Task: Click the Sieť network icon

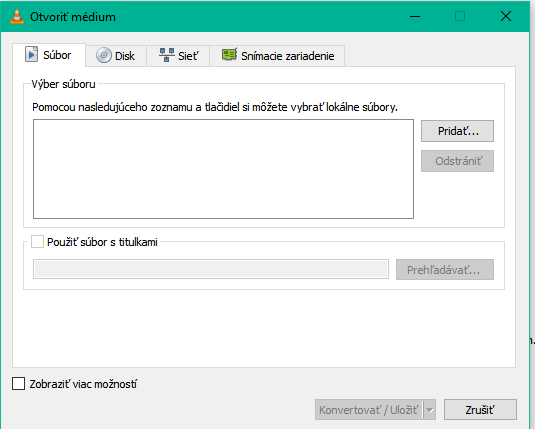Action: [167, 55]
